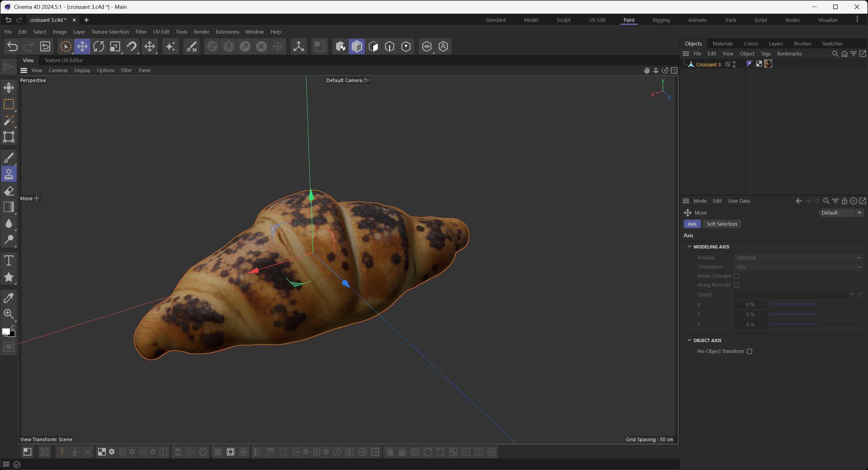Click the foreground/background color swatch
Viewport: 868px width, 470px height.
[6, 332]
